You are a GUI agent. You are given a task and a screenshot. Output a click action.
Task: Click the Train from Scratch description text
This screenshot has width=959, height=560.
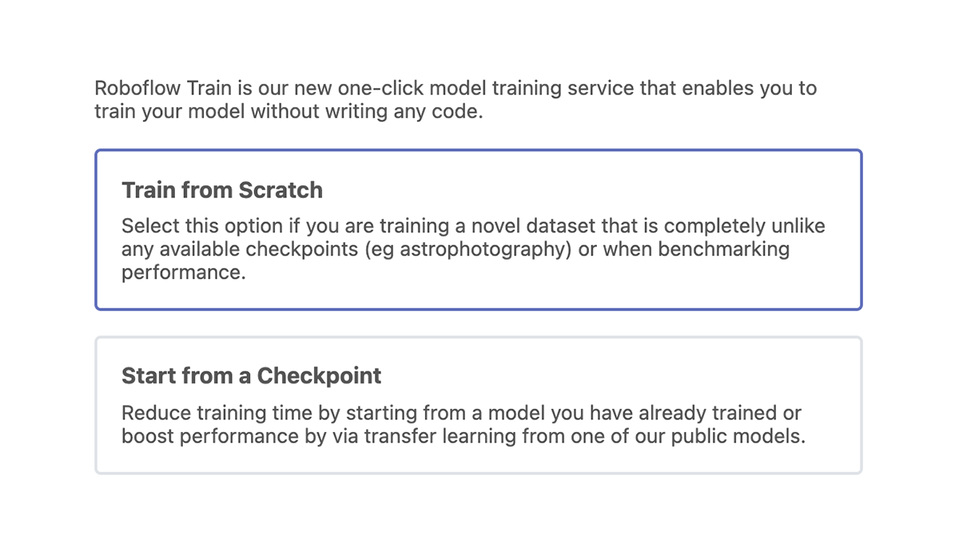473,249
